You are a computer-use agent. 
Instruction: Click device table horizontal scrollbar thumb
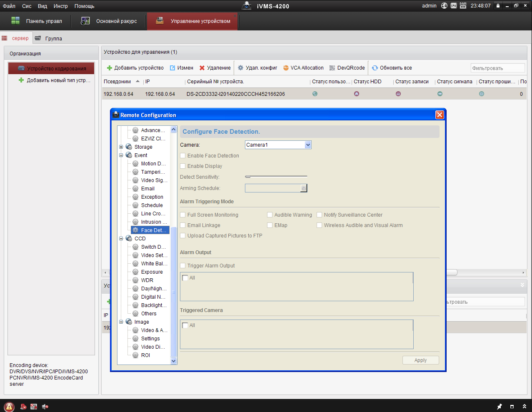(x=451, y=272)
